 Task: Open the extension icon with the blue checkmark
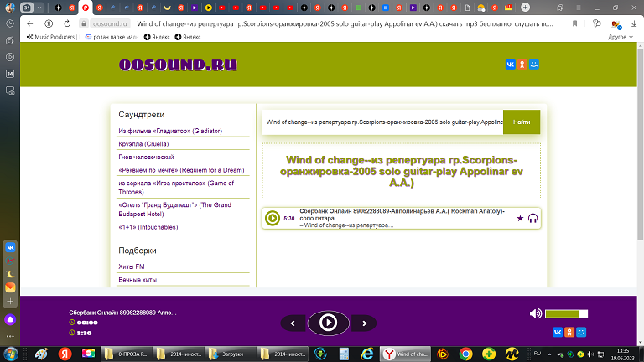tap(616, 24)
